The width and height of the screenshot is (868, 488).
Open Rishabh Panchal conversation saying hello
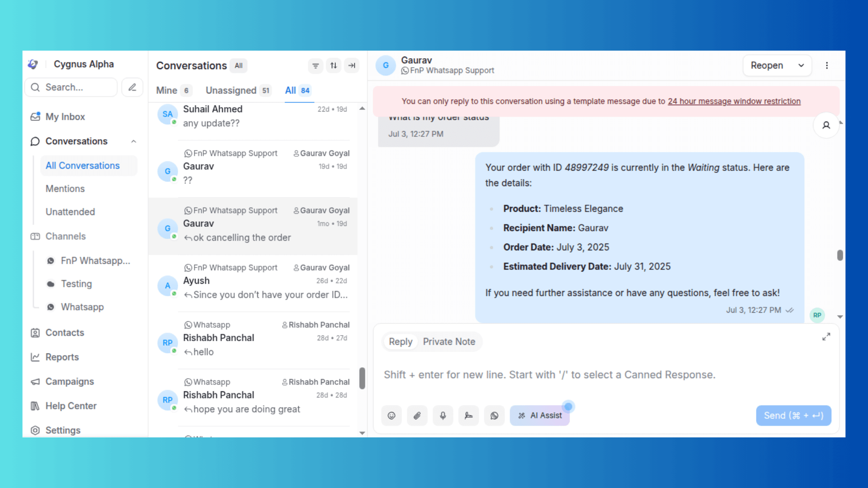pyautogui.click(x=253, y=340)
